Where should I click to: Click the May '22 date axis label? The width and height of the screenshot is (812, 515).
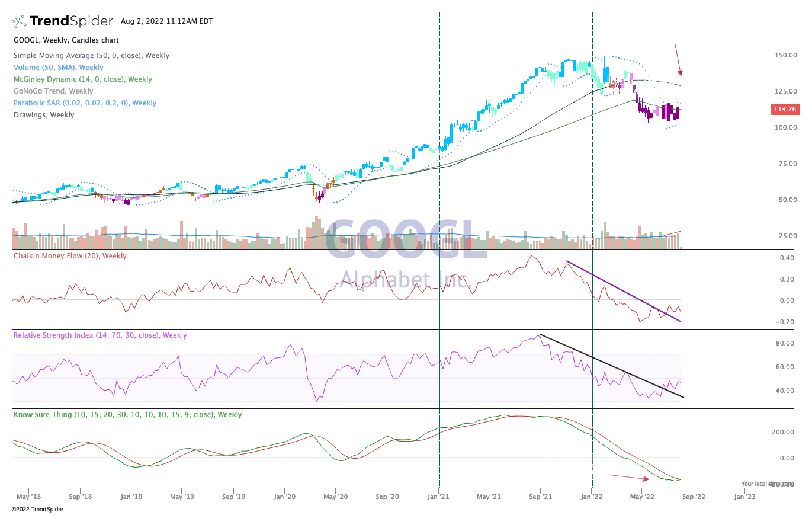[642, 498]
